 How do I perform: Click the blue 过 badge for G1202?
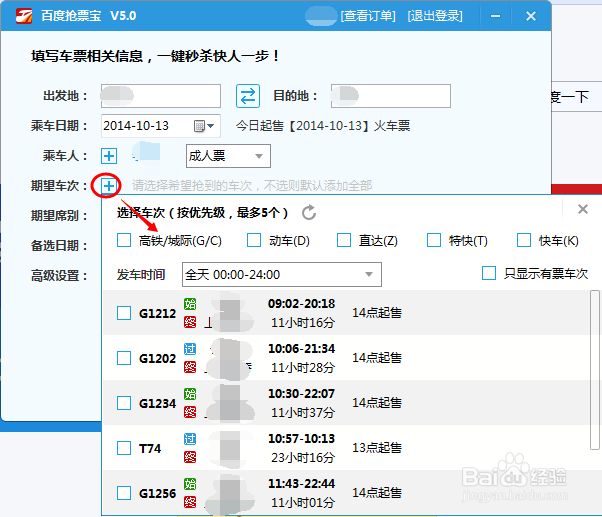190,349
